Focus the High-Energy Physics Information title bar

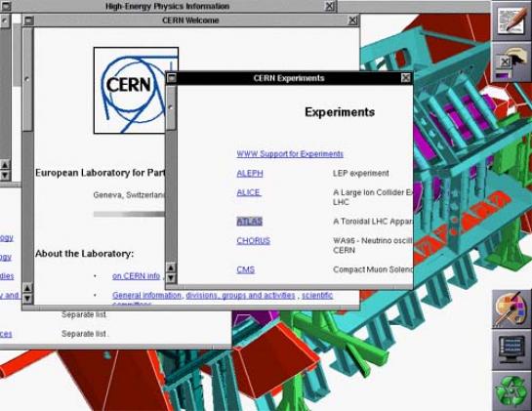(x=168, y=6)
